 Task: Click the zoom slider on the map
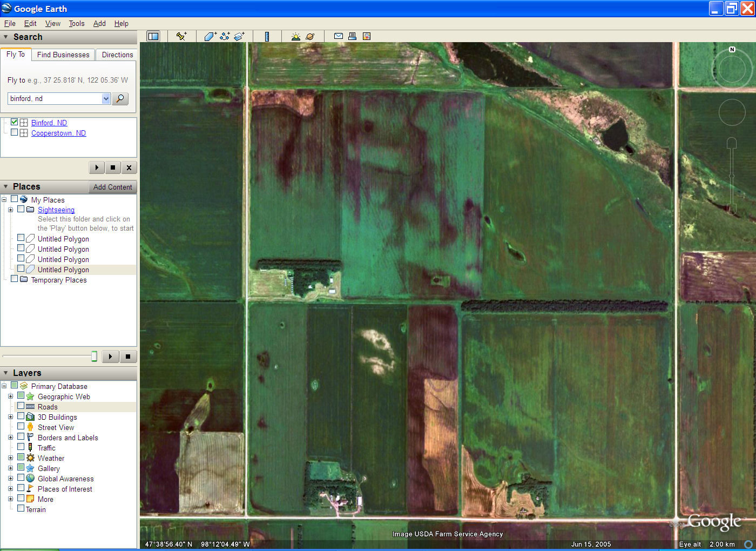coord(732,176)
